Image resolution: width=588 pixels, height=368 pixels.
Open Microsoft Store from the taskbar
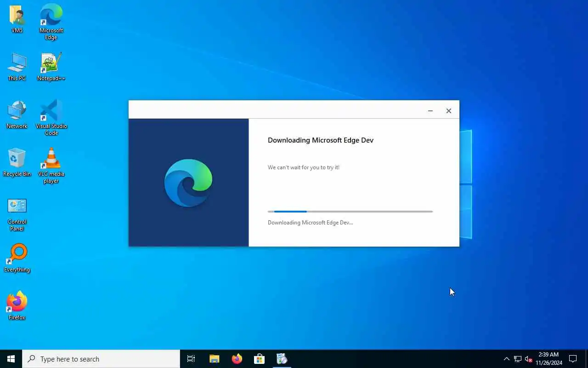[259, 359]
